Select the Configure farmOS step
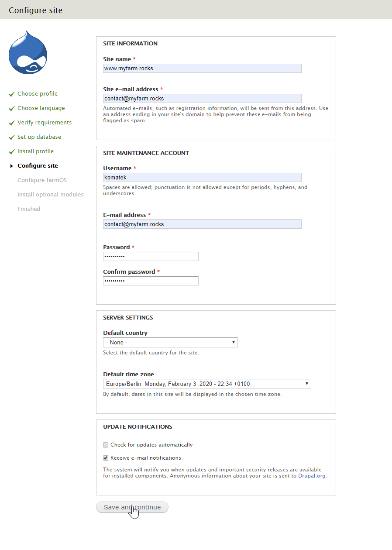This screenshot has height=550, width=392. (x=42, y=180)
